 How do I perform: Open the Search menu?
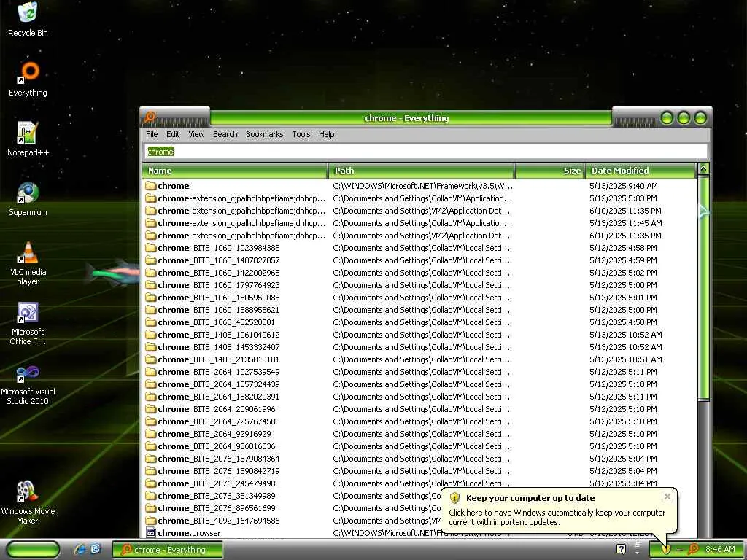225,134
